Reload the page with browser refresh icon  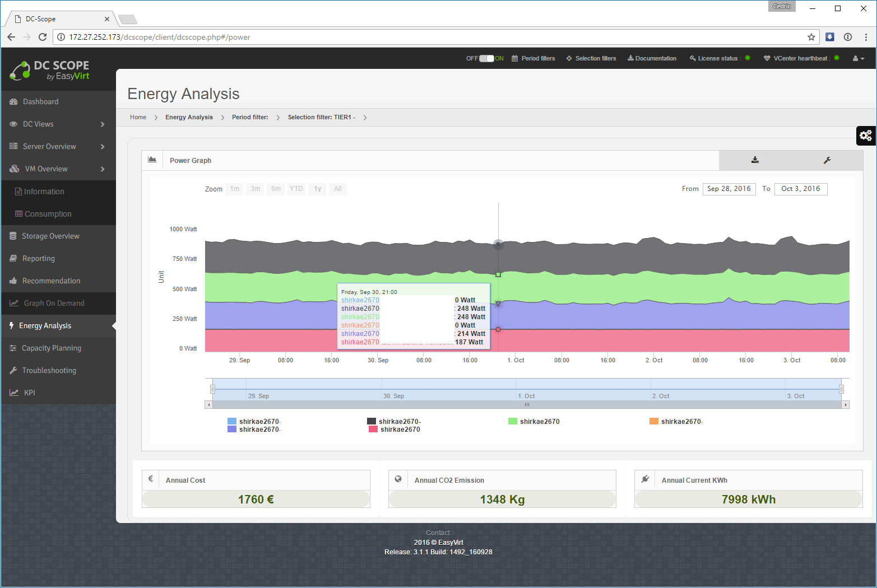coord(43,37)
